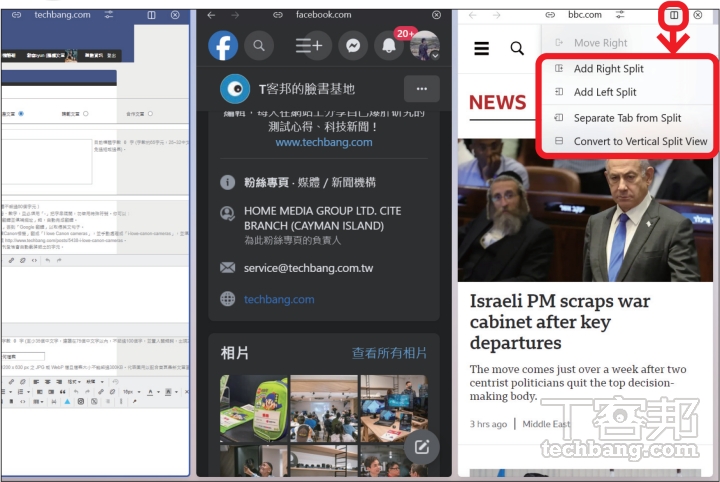Click background color A swatch in techbang editor
This screenshot has width=720, height=482.
(169, 392)
